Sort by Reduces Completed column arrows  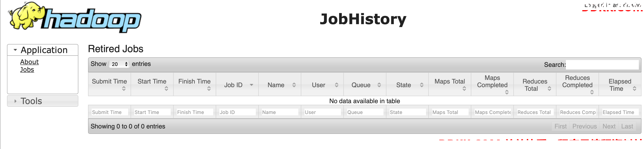coord(592,92)
